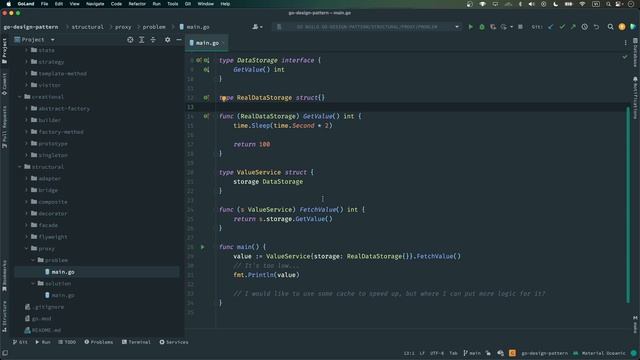Open README.md in project tree

43,330
